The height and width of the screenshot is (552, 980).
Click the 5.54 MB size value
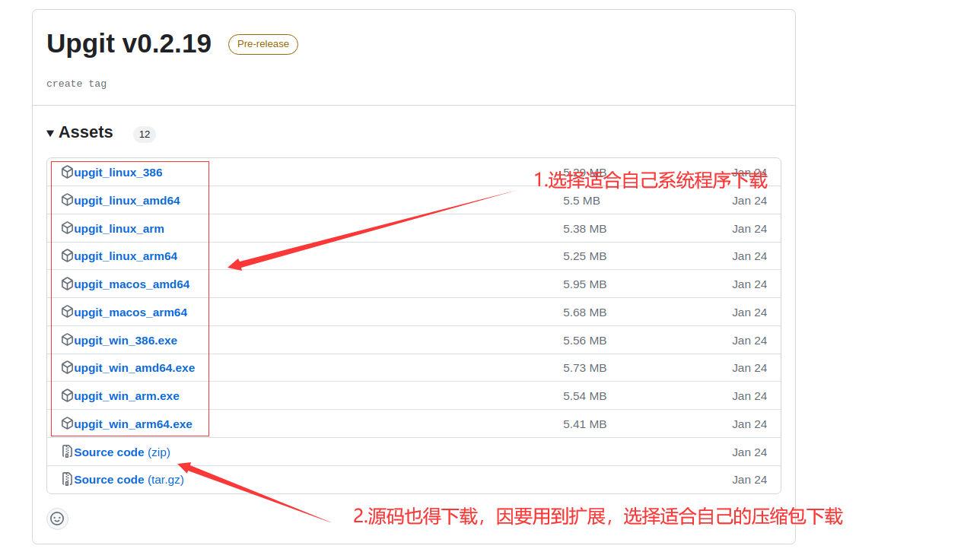coord(584,396)
